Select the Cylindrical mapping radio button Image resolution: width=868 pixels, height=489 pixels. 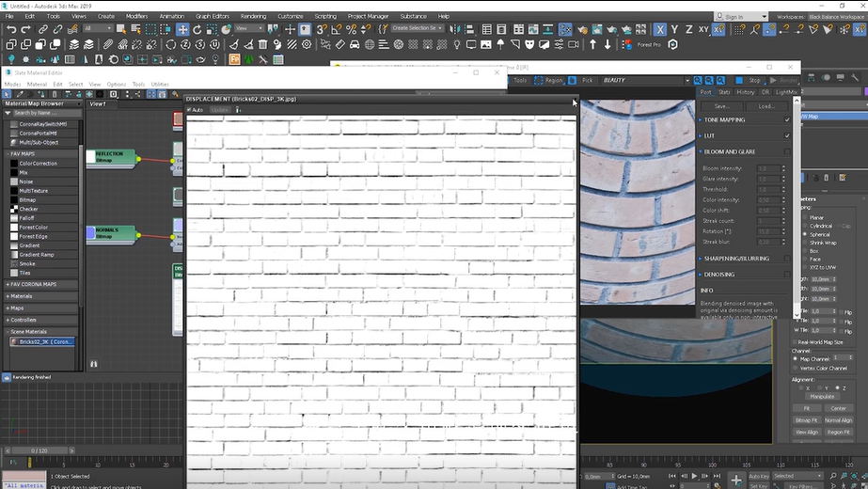(804, 226)
